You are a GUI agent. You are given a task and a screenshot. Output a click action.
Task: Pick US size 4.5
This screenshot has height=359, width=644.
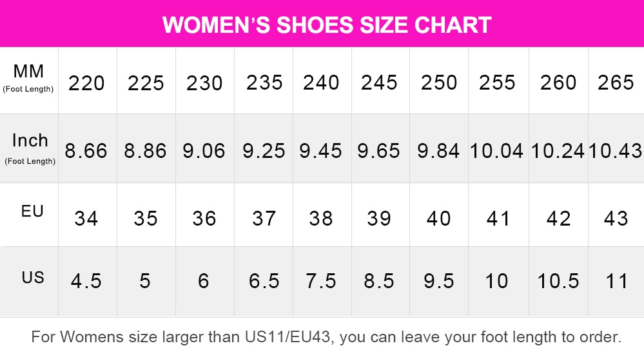pos(86,282)
